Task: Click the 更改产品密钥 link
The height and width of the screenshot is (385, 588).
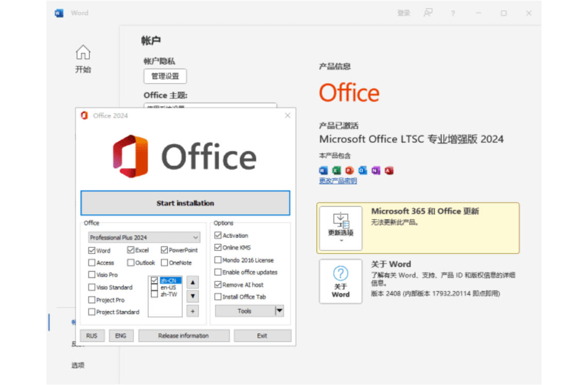Action: 338,181
